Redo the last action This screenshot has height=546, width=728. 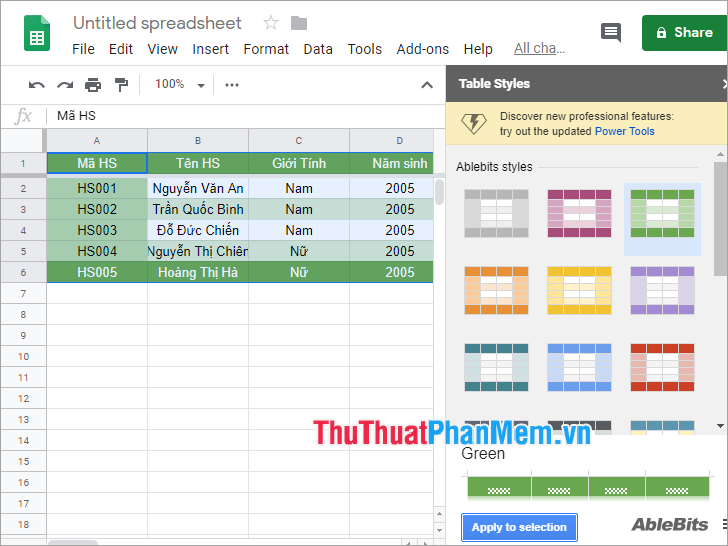[65, 85]
